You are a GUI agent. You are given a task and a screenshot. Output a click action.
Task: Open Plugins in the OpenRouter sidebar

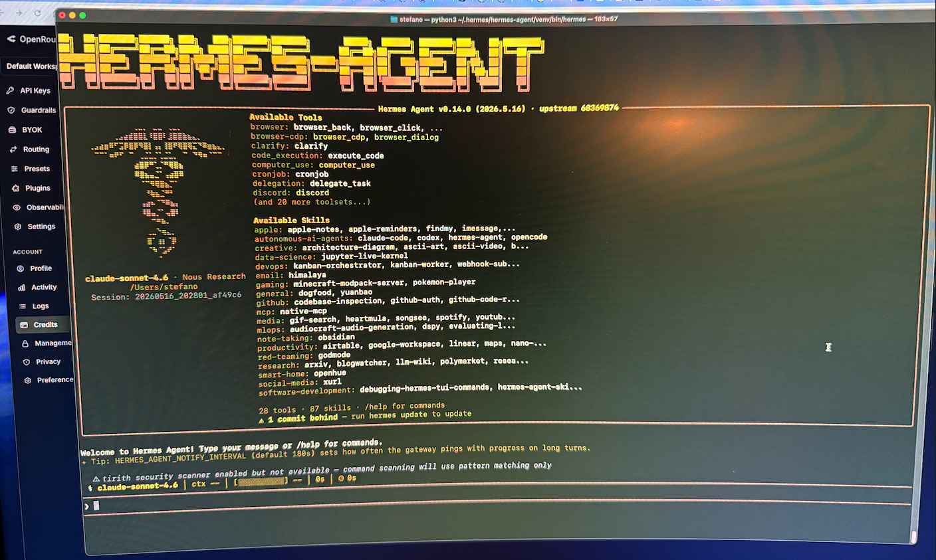click(31, 188)
